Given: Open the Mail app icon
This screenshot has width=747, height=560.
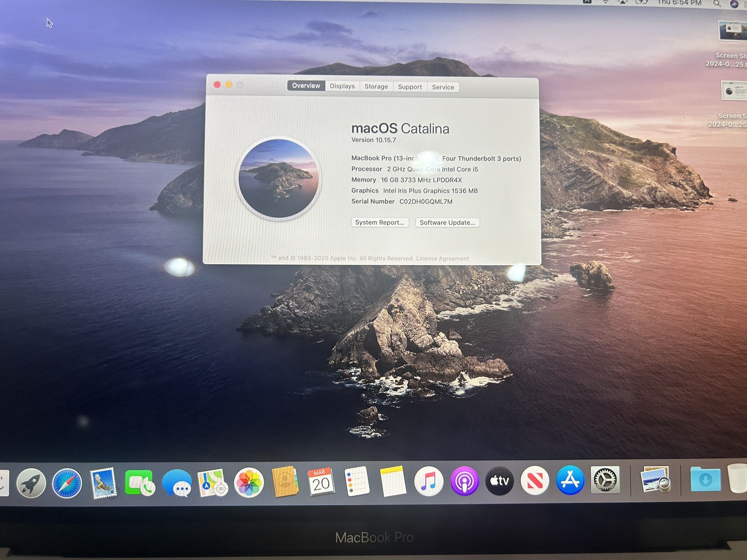Looking at the screenshot, I should 103,483.
